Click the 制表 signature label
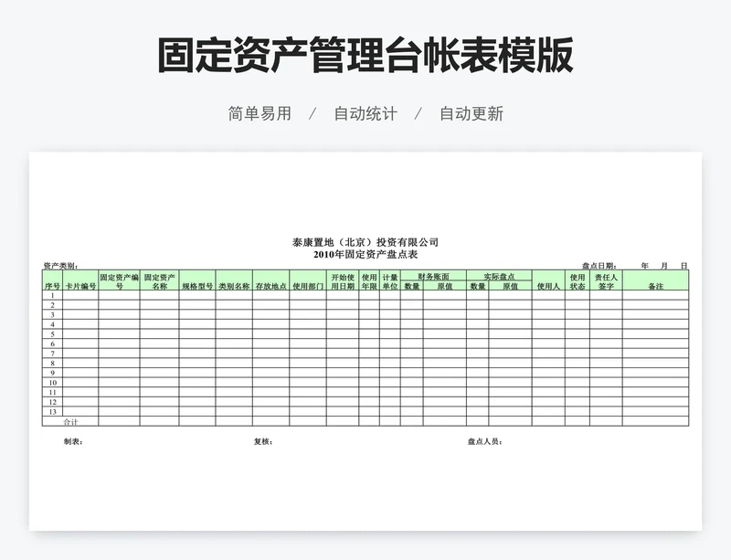Screen dimensions: 731x560 [x=73, y=441]
